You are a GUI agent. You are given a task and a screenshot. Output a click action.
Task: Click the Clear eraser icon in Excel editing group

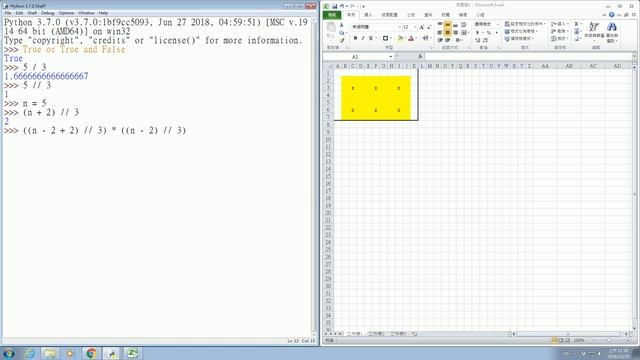tap(577, 39)
